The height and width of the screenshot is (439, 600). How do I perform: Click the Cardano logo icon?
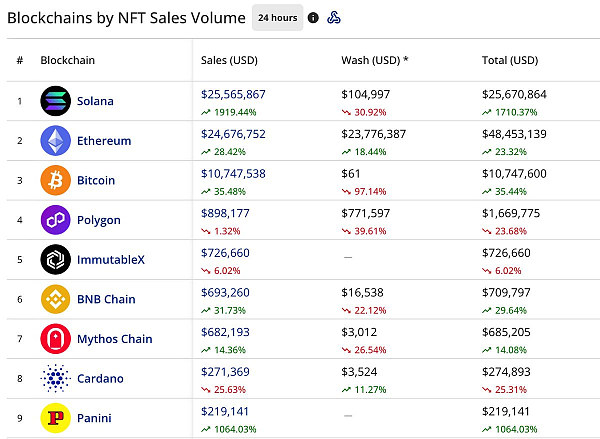pyautogui.click(x=54, y=378)
